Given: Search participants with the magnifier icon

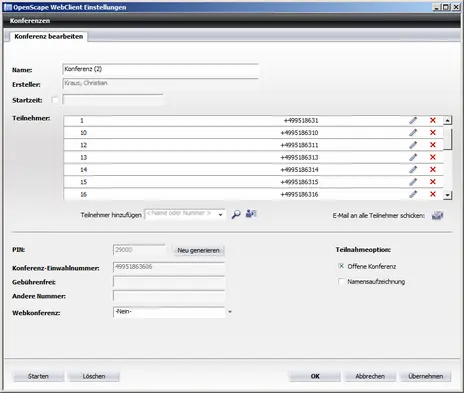Looking at the screenshot, I should (236, 214).
